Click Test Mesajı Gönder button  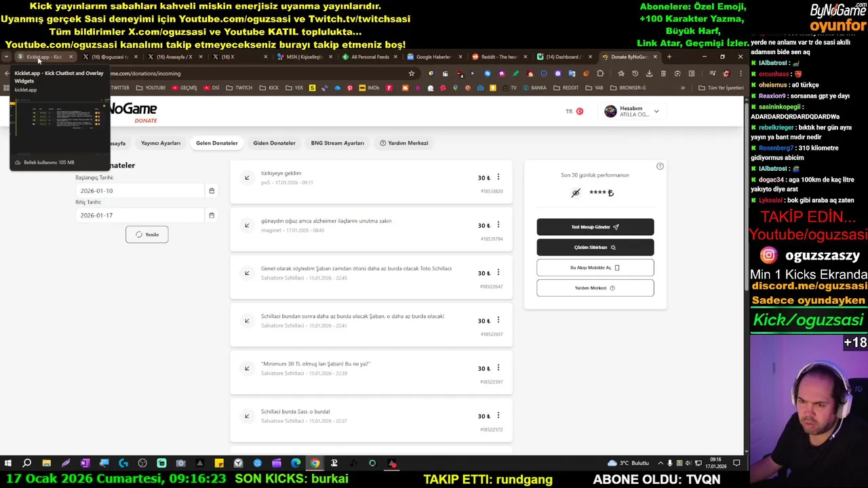pos(595,227)
